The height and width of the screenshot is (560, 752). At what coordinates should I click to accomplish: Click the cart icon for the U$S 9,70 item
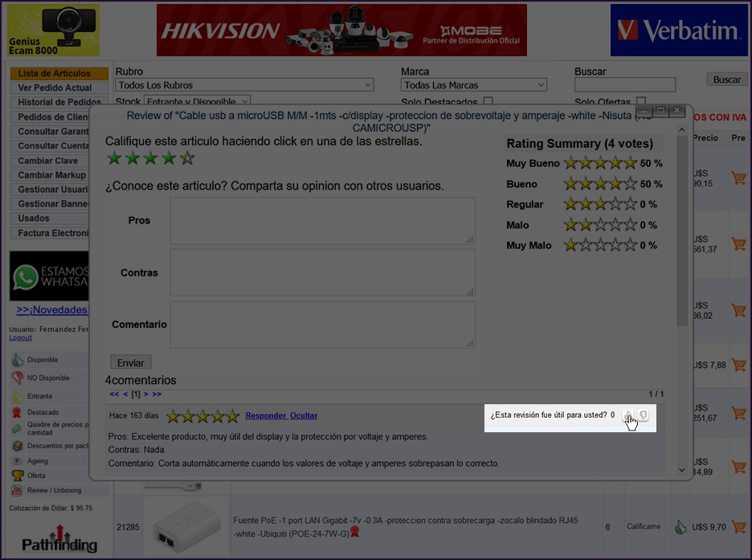pyautogui.click(x=739, y=527)
